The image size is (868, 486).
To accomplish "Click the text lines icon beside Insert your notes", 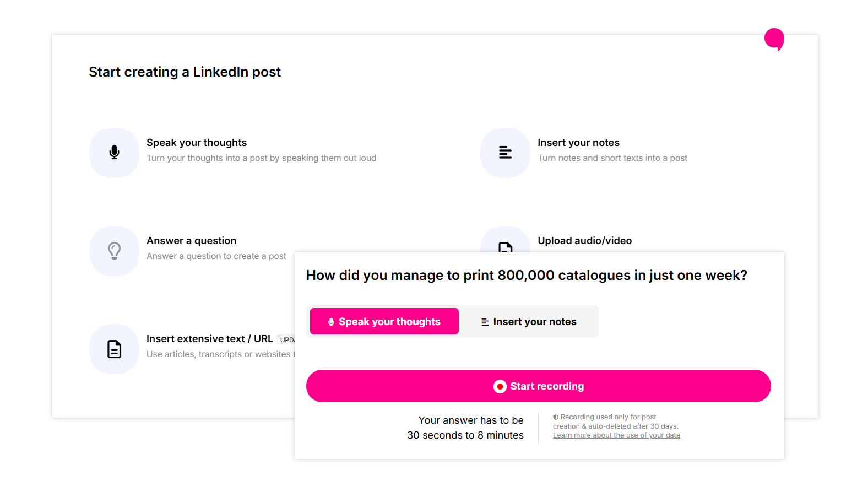I will pos(505,153).
